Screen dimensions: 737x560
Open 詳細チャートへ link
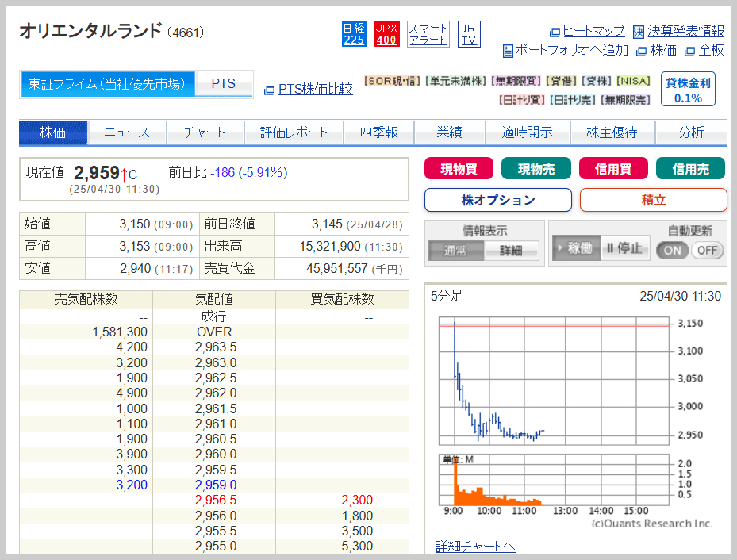pyautogui.click(x=475, y=547)
